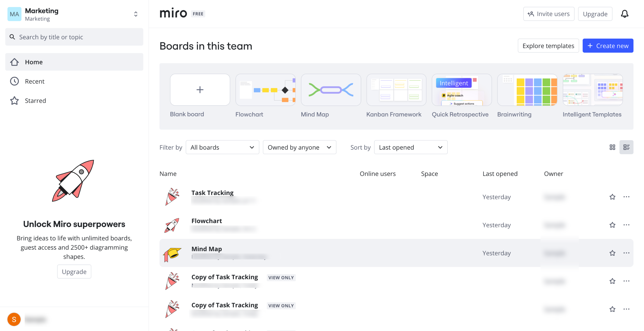644x331 pixels.
Task: Open the All boards filter dropdown
Action: [x=222, y=147]
